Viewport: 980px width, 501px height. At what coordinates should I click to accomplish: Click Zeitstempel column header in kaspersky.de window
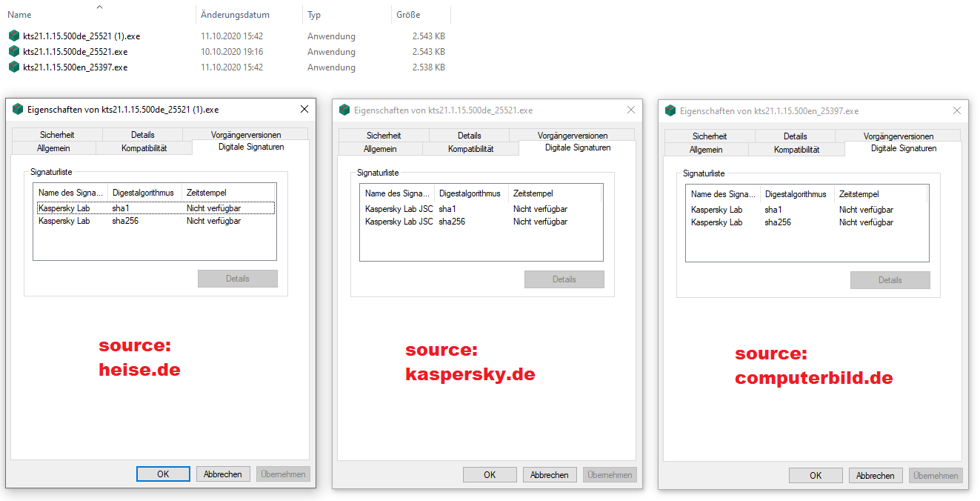[554, 193]
